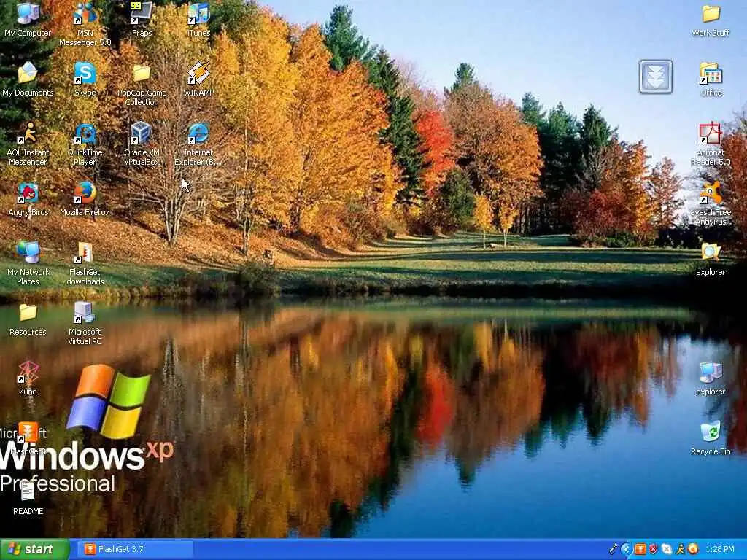The image size is (747, 560).
Task: Click the 1:28 PM taskbar clock
Action: (x=720, y=549)
